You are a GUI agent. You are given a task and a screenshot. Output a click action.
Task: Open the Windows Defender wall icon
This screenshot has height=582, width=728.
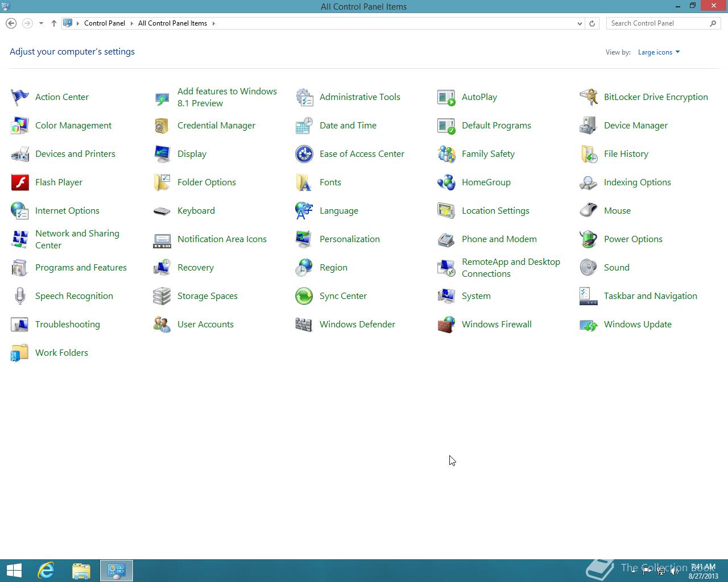click(304, 325)
